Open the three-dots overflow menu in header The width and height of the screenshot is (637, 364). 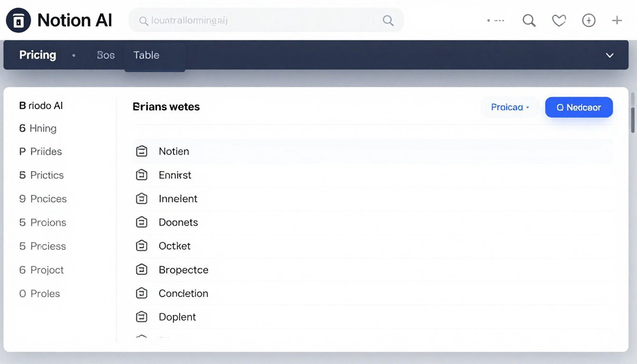[x=496, y=21]
